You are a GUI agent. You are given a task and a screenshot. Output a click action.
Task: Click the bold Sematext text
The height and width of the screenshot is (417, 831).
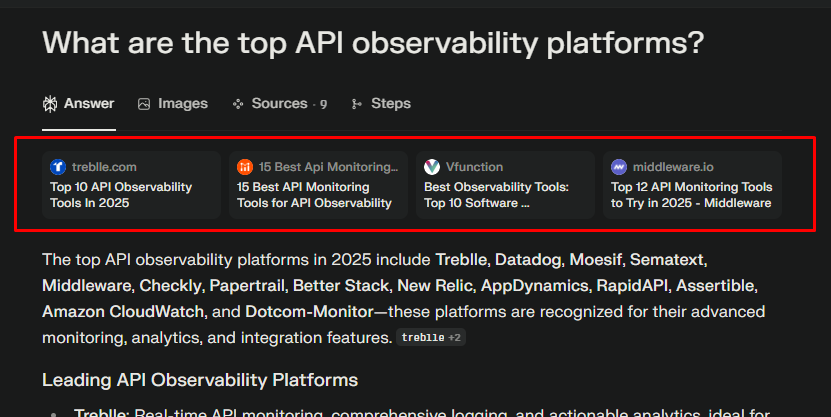[667, 260]
